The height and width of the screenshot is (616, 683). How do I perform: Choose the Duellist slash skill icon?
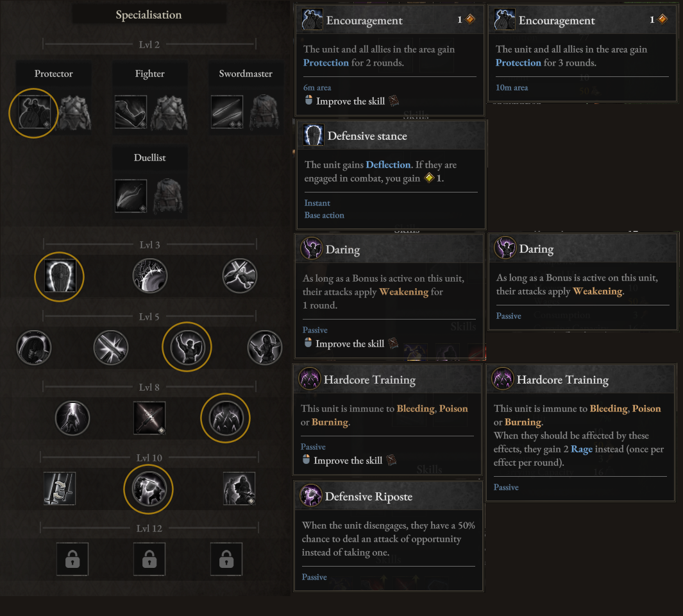click(x=130, y=196)
